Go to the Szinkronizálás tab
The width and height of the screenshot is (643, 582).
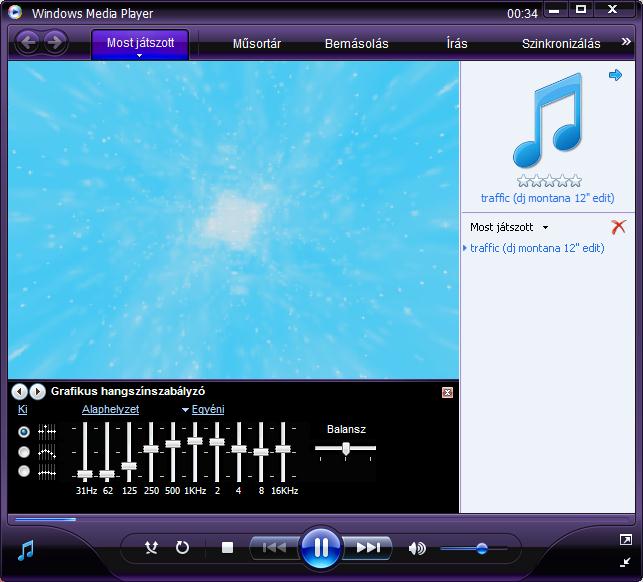561,43
